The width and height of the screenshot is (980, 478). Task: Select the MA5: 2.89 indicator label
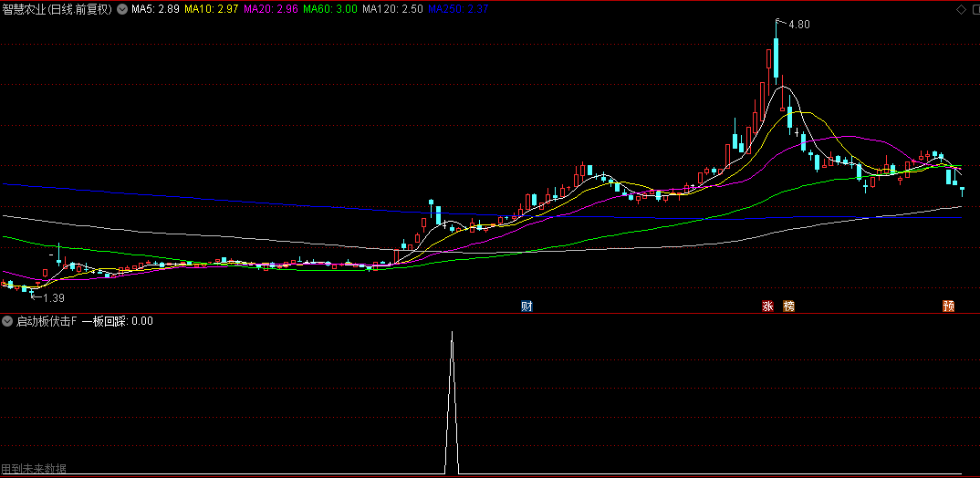tap(156, 9)
